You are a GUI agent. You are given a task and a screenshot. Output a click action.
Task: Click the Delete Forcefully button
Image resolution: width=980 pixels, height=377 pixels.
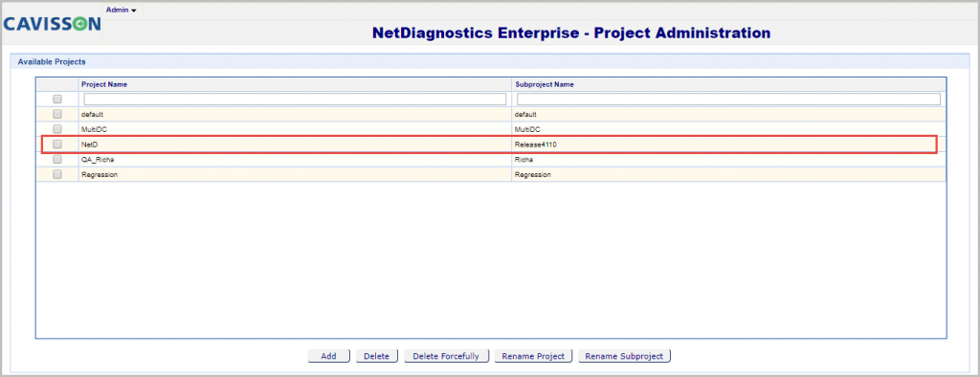[x=446, y=356]
